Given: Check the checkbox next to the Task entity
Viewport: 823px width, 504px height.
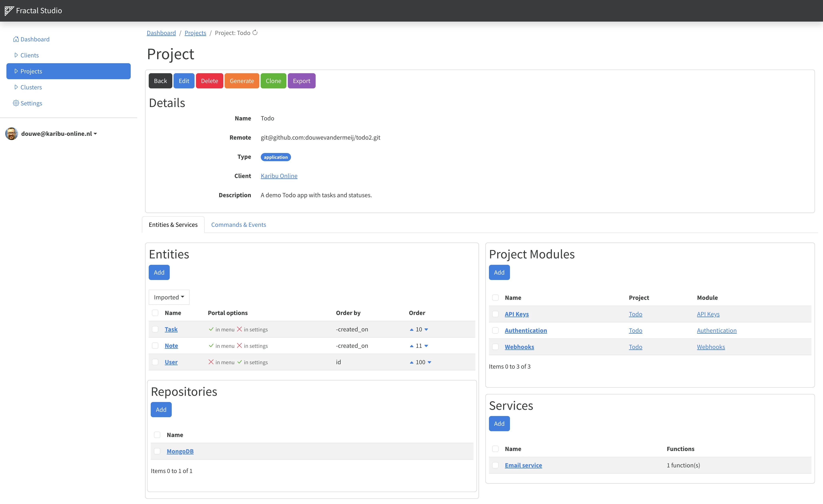Looking at the screenshot, I should point(155,329).
